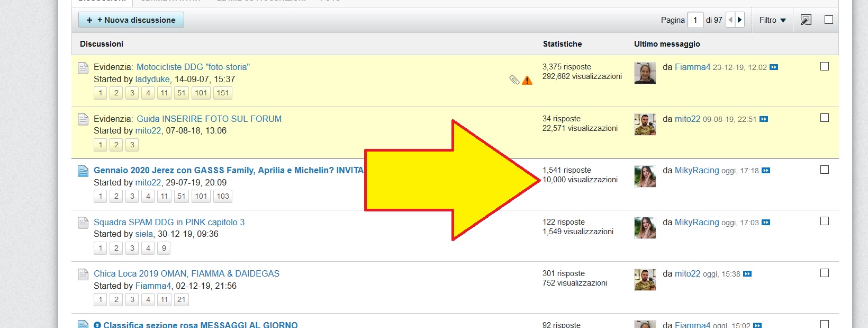Click the paperclip attachment icon
The image size is (868, 328).
[x=514, y=80]
